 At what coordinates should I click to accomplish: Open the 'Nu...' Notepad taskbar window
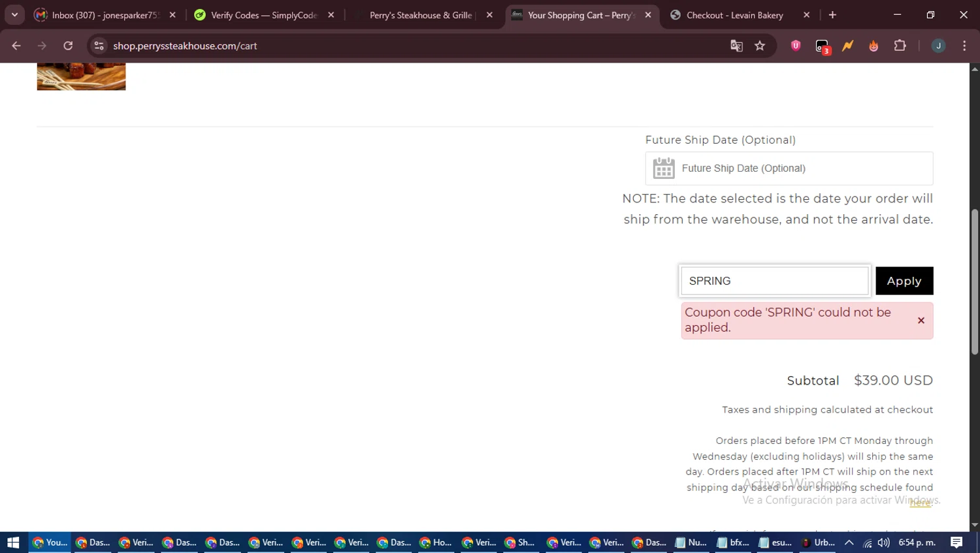click(691, 543)
